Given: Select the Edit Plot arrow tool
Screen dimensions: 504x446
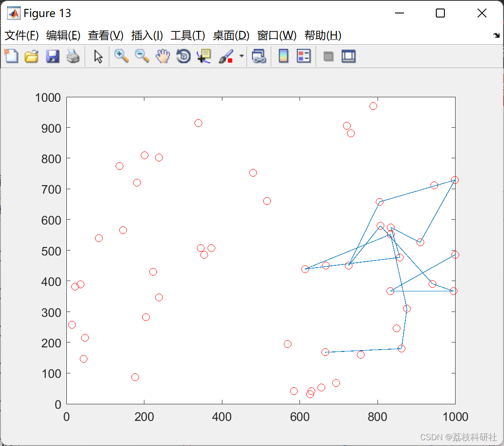Looking at the screenshot, I should click(98, 56).
